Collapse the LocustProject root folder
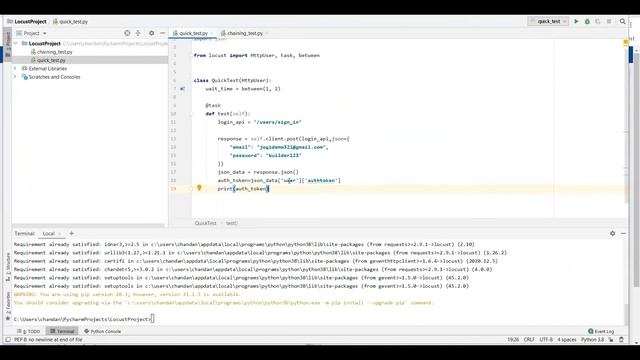Viewport: 640px width, 360px height. 16,43
